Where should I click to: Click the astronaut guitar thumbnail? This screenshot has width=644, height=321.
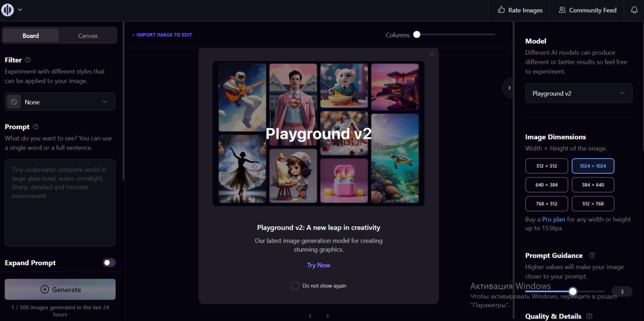tap(242, 96)
